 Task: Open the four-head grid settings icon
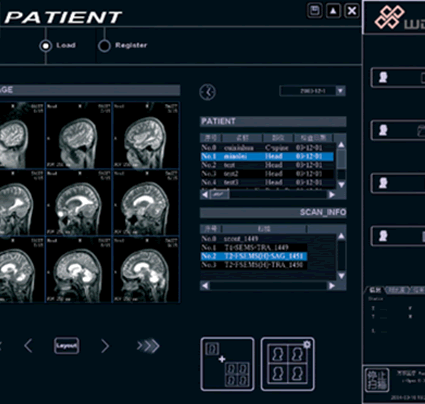(287, 364)
